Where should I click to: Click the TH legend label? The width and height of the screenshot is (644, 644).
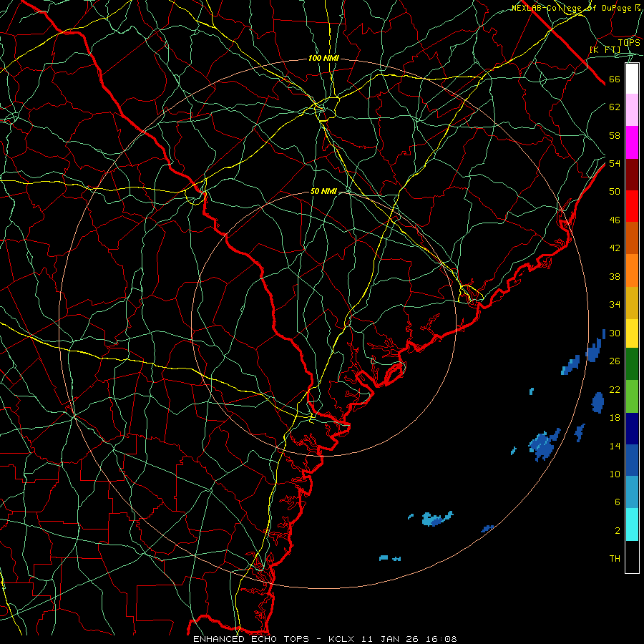(x=615, y=559)
